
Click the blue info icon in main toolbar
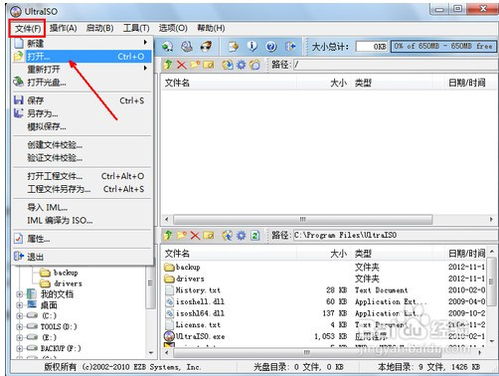point(252,46)
